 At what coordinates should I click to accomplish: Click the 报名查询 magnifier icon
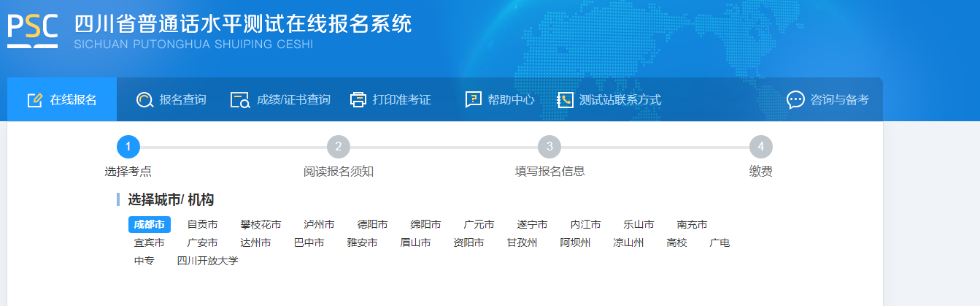144,100
